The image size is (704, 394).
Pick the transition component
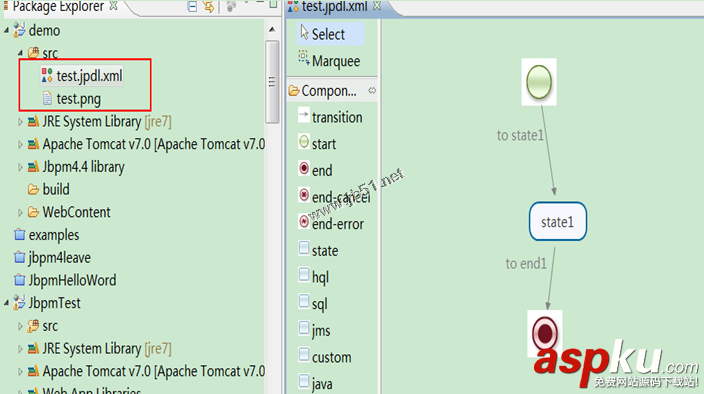(331, 117)
